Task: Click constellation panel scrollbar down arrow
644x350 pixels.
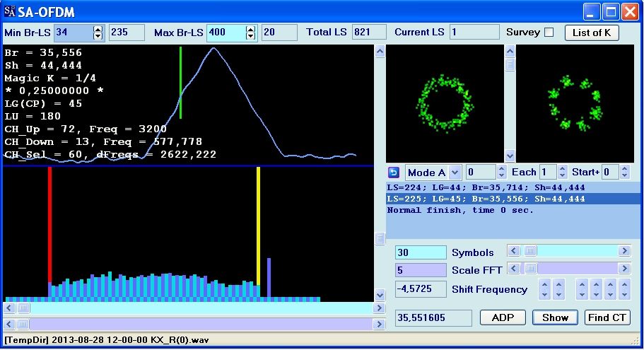Action: point(510,156)
